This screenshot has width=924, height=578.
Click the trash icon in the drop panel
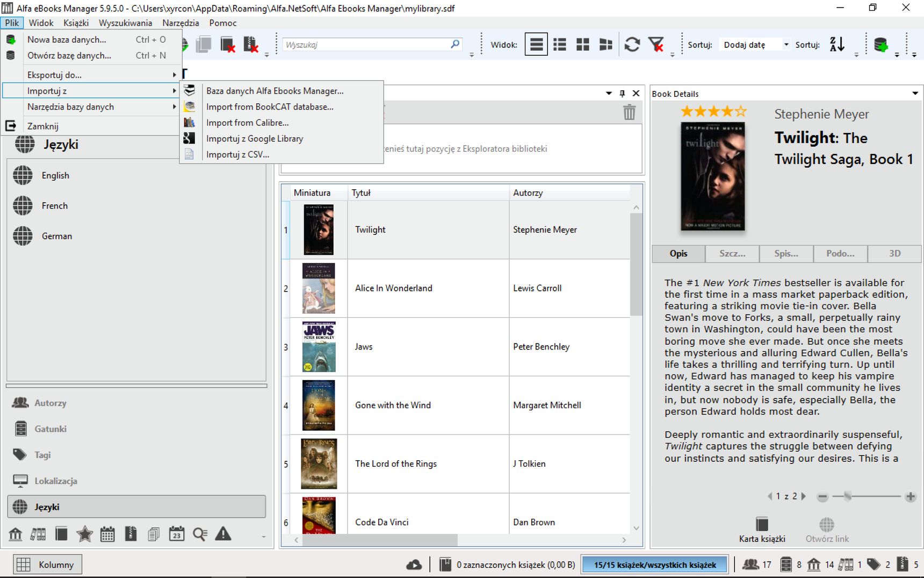coord(629,112)
